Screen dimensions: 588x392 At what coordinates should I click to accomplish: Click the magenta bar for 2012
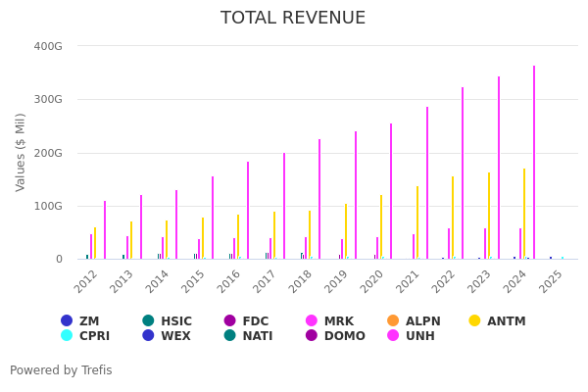[x=105, y=230]
